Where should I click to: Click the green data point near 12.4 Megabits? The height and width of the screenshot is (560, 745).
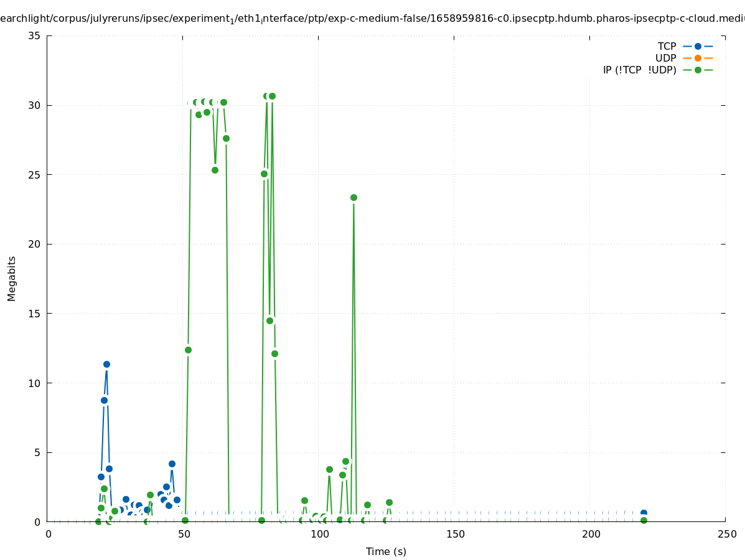point(188,350)
